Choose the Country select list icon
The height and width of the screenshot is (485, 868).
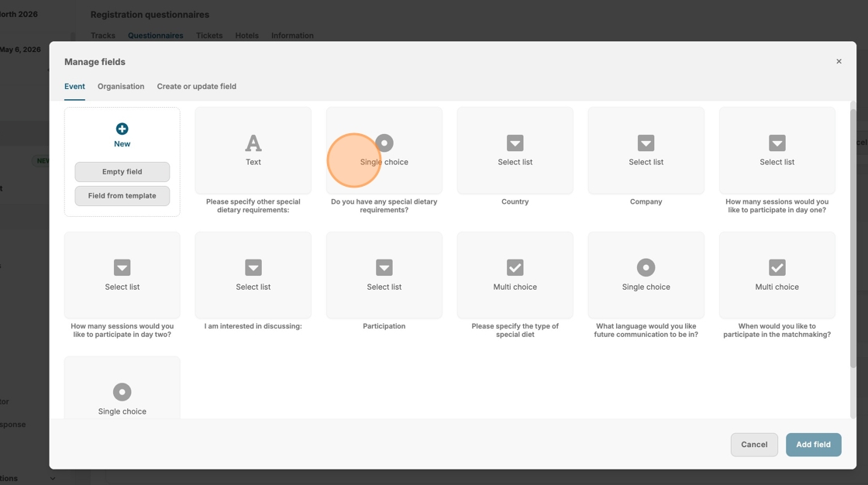pos(515,143)
